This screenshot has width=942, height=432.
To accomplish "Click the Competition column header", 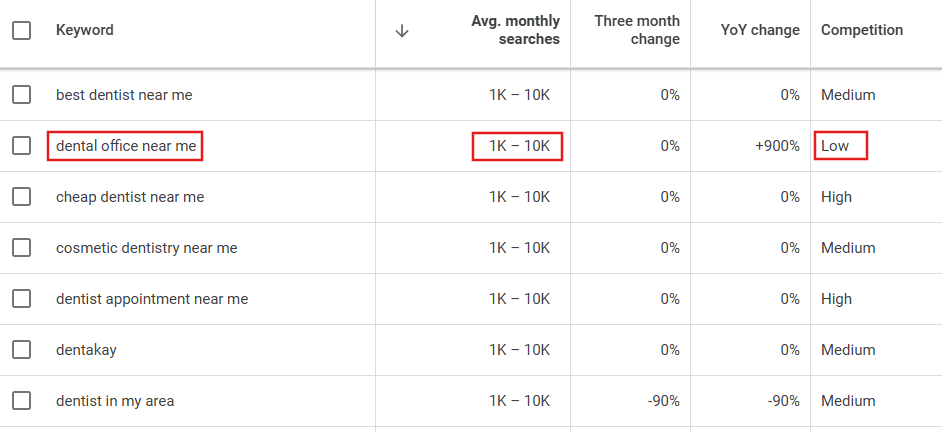I will pos(861,30).
